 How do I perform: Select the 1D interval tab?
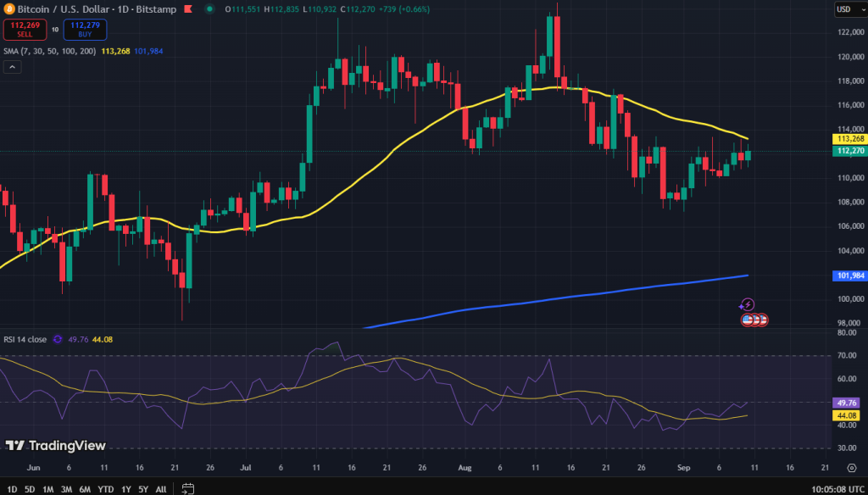click(x=10, y=489)
